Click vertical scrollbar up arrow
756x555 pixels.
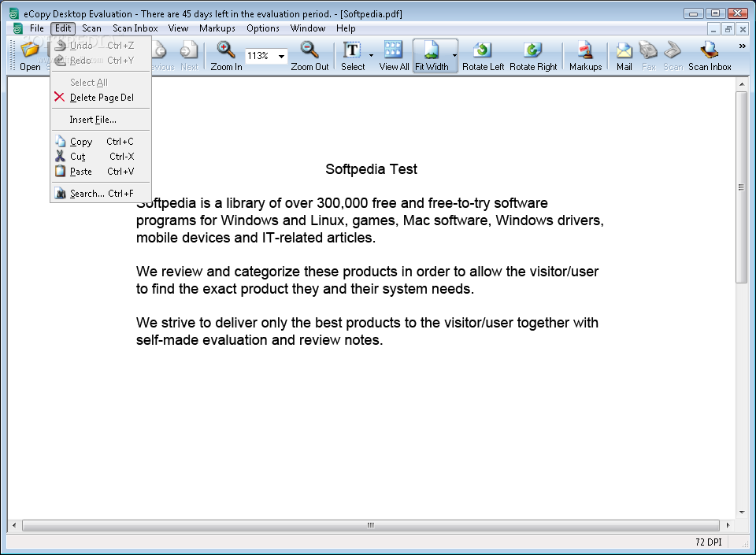tap(742, 84)
